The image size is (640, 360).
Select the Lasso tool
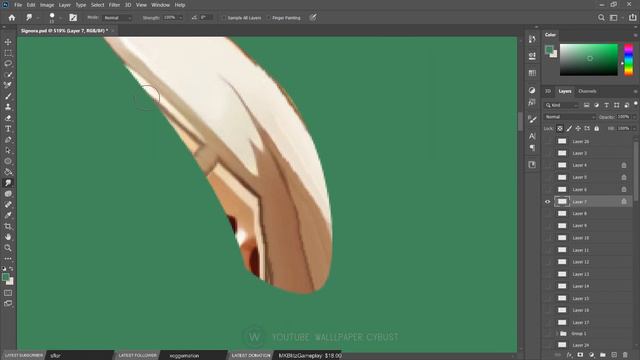pyautogui.click(x=8, y=64)
